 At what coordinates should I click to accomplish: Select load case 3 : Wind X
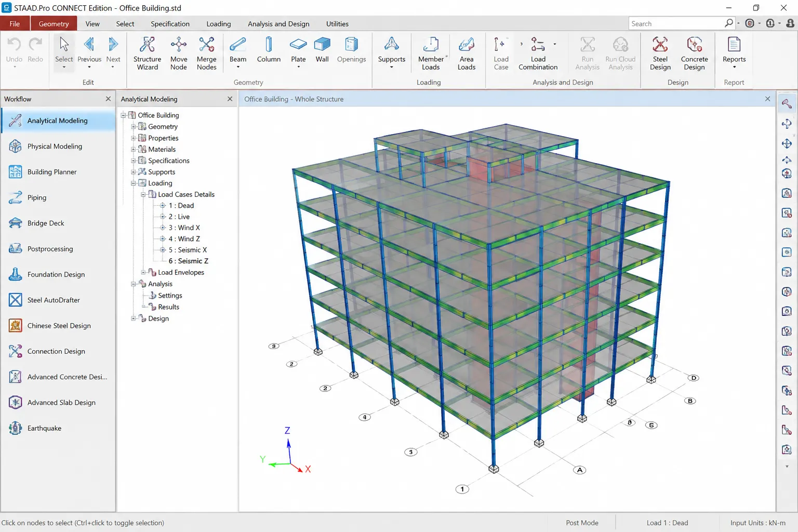184,228
